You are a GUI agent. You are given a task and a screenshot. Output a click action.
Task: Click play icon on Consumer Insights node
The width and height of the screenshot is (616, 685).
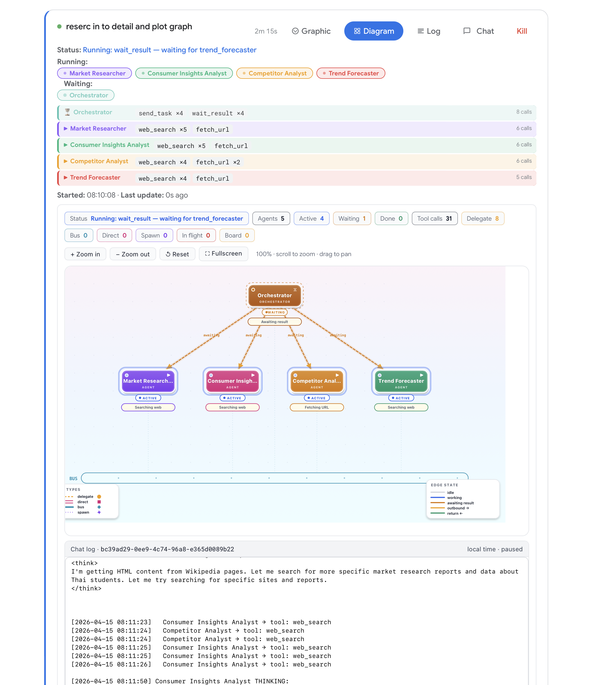point(253,375)
